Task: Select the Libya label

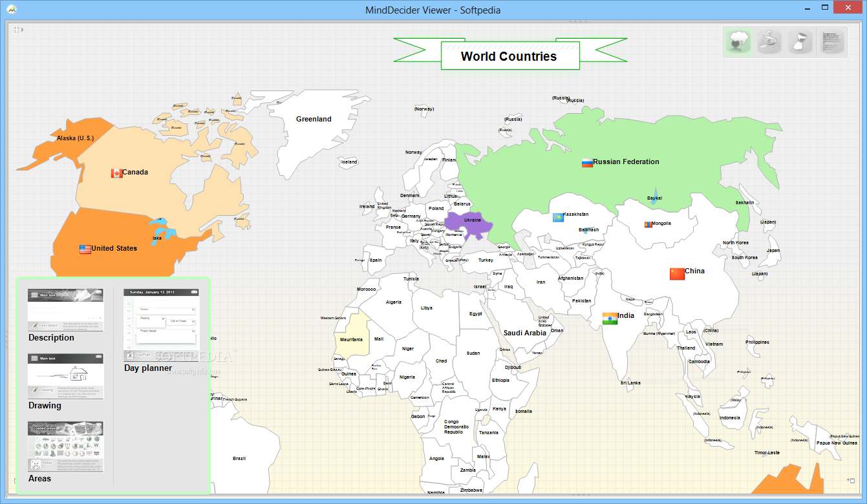Action: click(427, 308)
